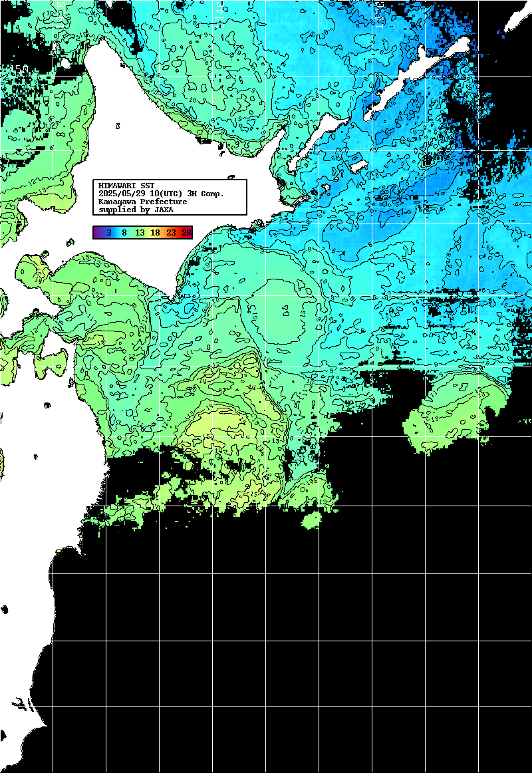
Task: Click the '3' value on color scale
Action: tap(109, 233)
